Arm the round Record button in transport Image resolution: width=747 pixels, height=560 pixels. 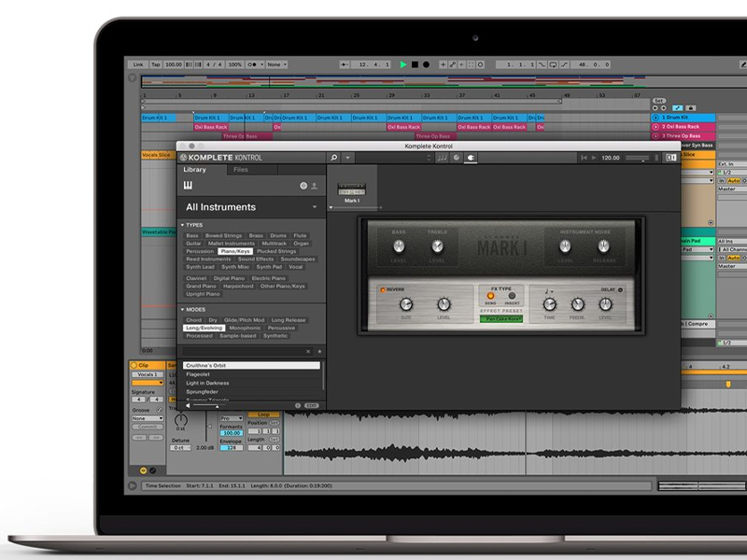427,64
